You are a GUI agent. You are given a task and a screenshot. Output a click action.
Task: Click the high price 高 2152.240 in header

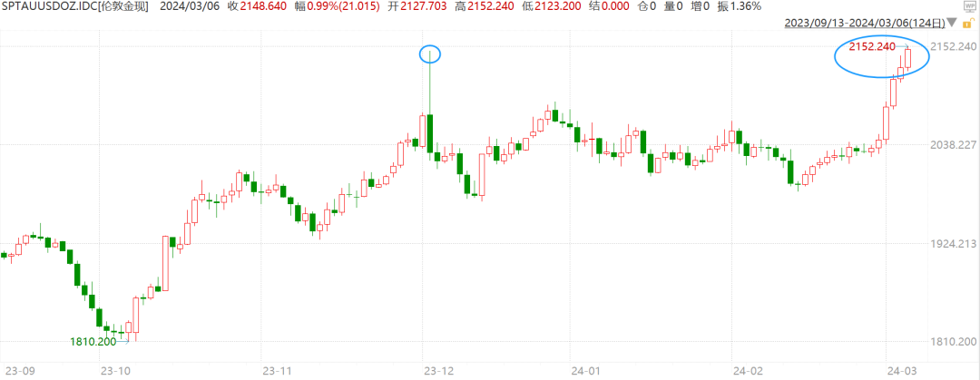click(x=483, y=7)
